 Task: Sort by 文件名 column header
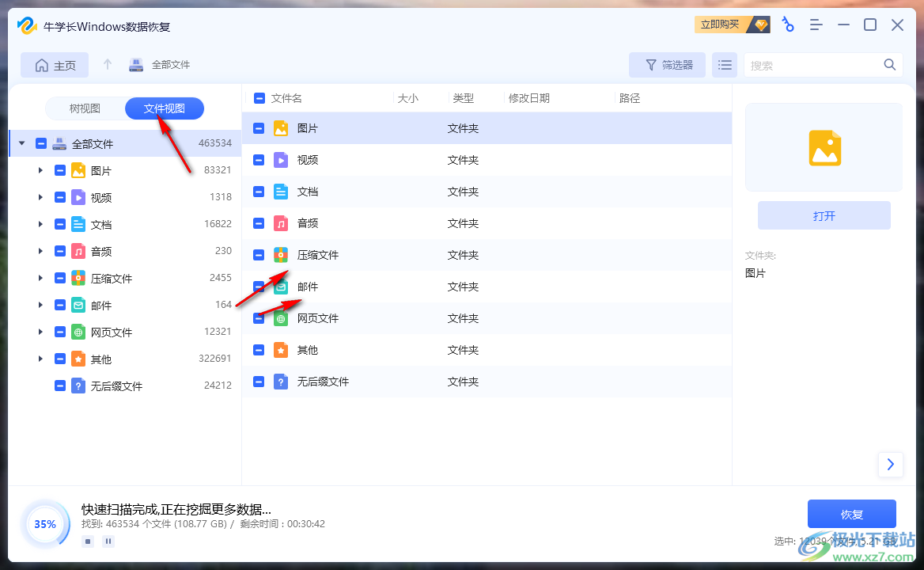click(286, 98)
